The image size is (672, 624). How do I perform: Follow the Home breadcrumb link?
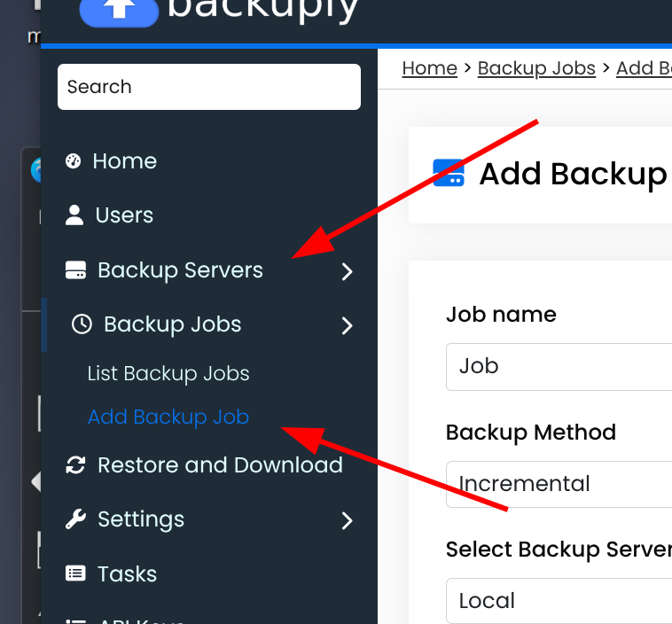click(429, 68)
